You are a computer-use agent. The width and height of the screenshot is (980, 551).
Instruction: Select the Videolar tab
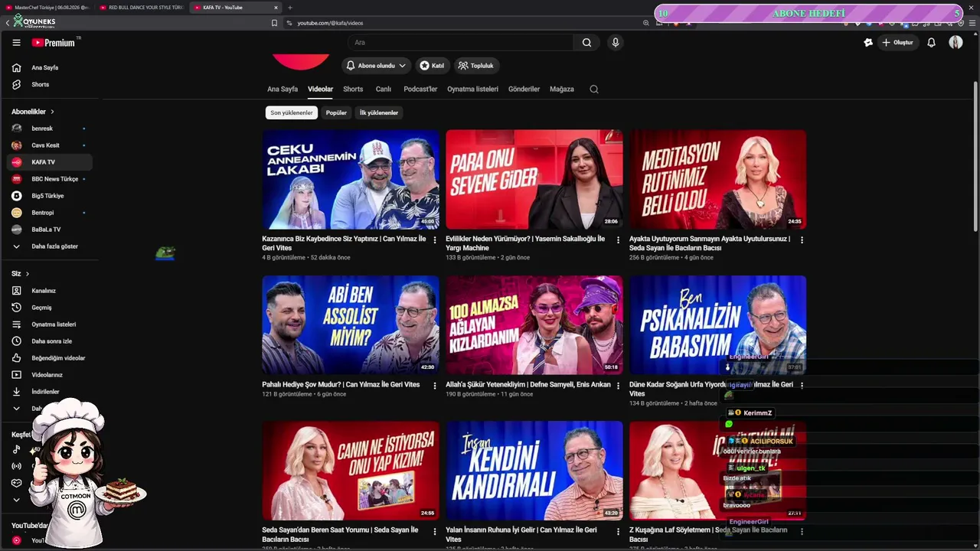[x=320, y=90]
